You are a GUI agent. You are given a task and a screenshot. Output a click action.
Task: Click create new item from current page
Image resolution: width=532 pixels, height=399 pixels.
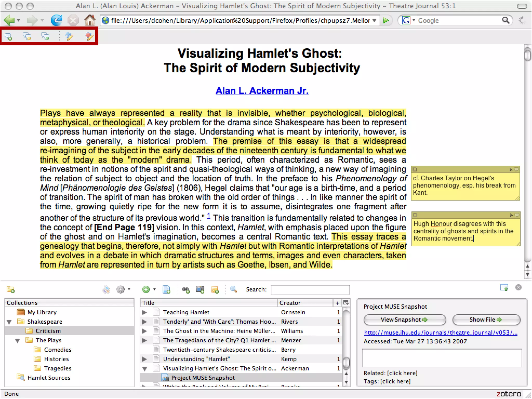point(166,289)
